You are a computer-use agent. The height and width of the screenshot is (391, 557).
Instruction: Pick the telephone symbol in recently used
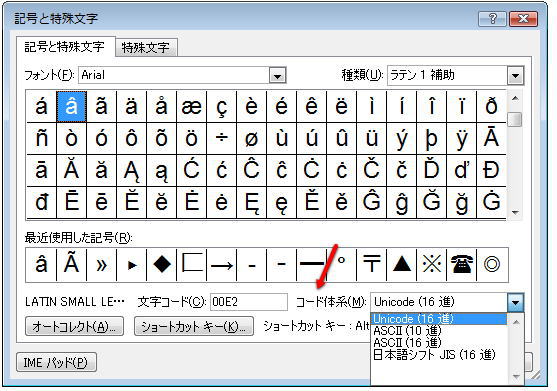tap(461, 265)
